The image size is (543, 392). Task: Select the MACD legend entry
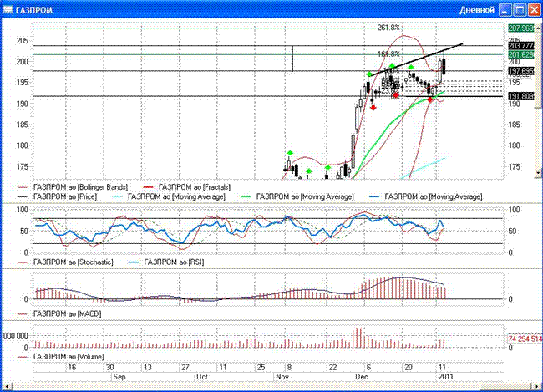pyautogui.click(x=59, y=313)
